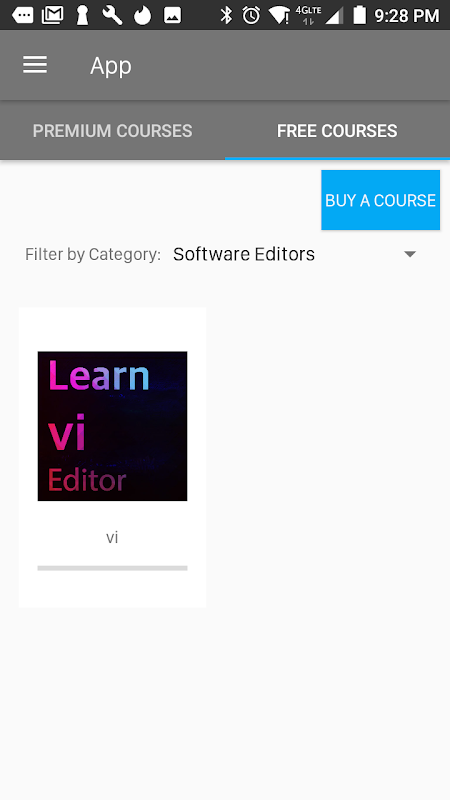Viewport: 450px width, 800px height.
Task: Tap the image notification icon
Action: 172,15
